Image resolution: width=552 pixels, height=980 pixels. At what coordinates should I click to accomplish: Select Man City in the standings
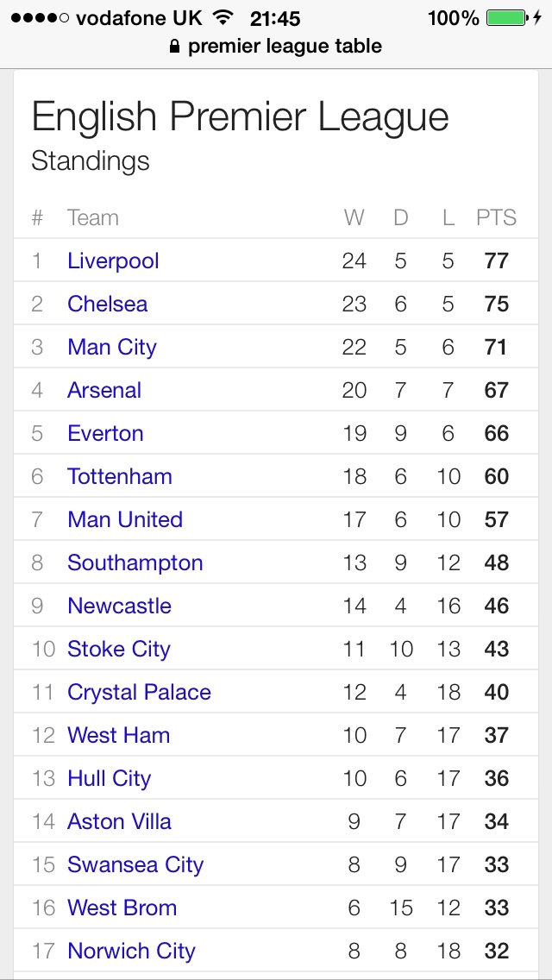[112, 347]
